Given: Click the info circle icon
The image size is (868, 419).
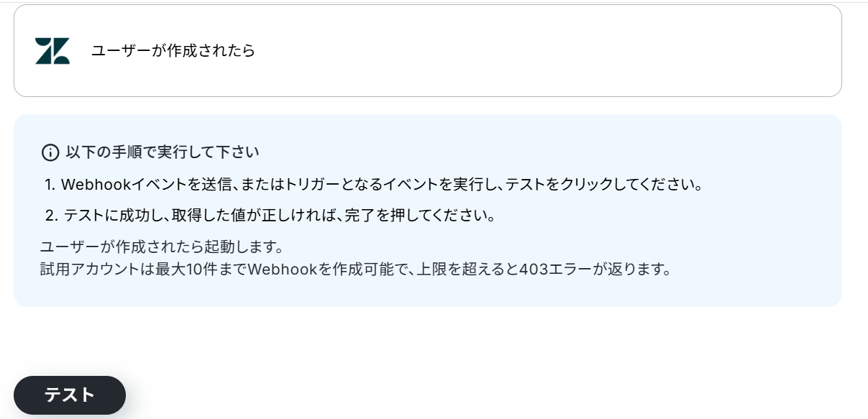Looking at the screenshot, I should coord(50,152).
